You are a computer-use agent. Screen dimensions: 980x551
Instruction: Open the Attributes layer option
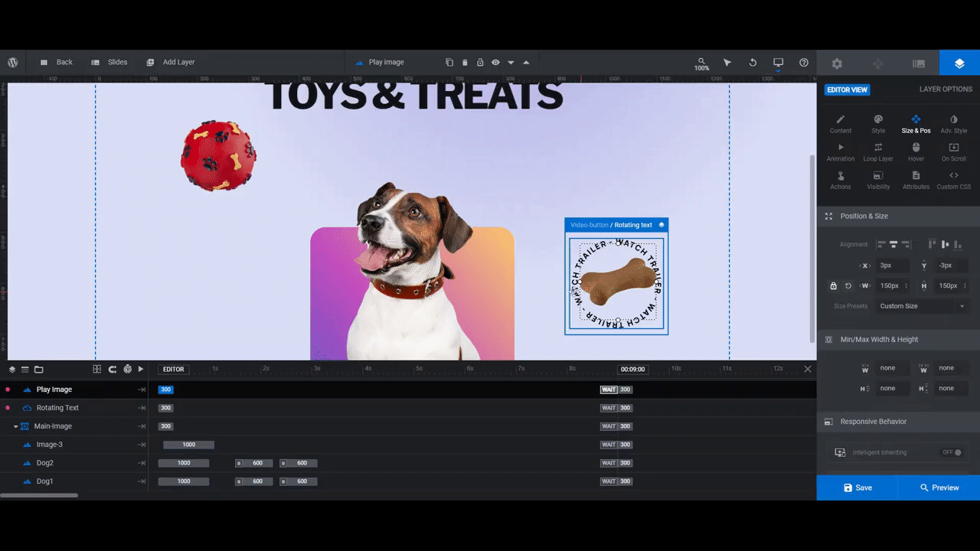(916, 181)
